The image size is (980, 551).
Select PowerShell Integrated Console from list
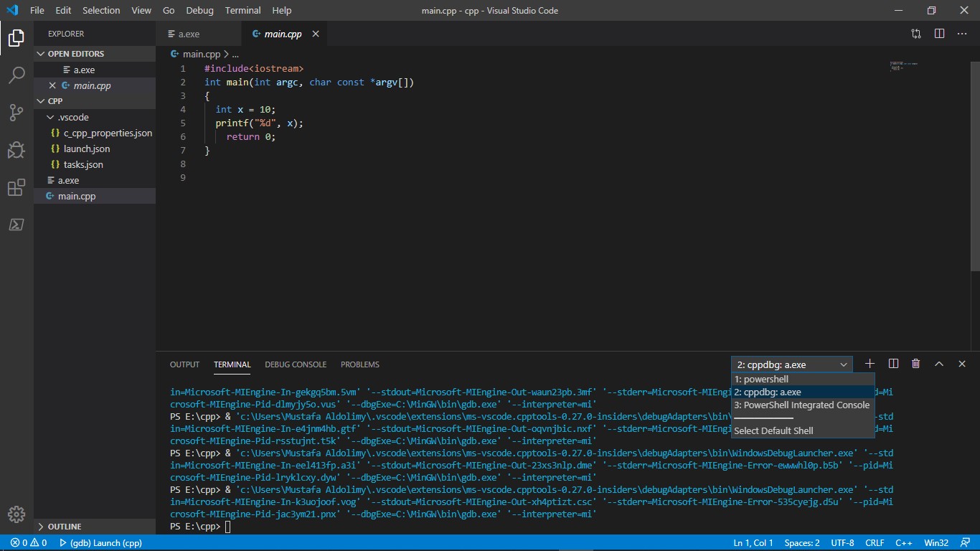(801, 405)
